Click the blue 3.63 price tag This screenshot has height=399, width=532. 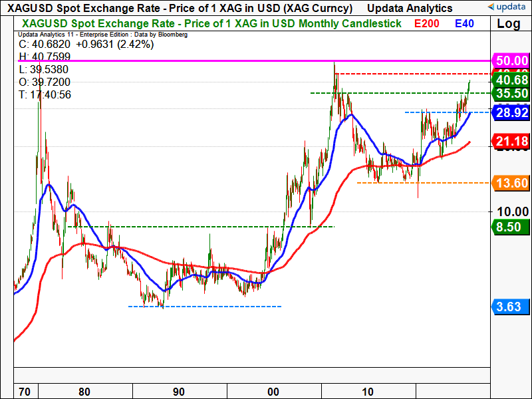510,307
